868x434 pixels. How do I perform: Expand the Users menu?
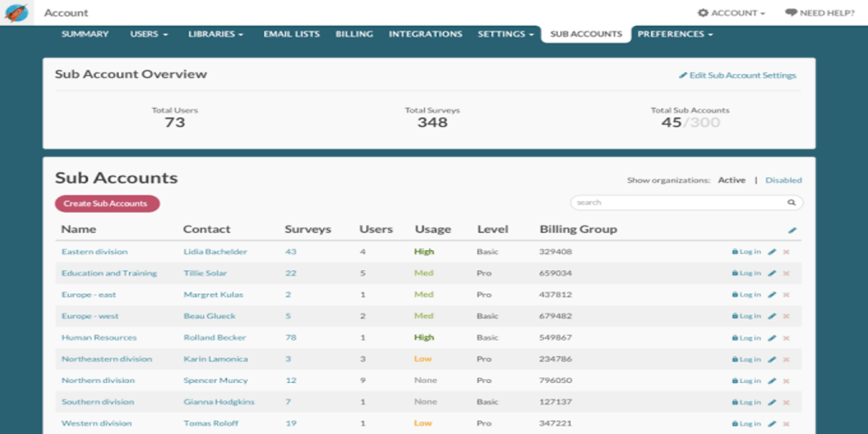[x=149, y=34]
